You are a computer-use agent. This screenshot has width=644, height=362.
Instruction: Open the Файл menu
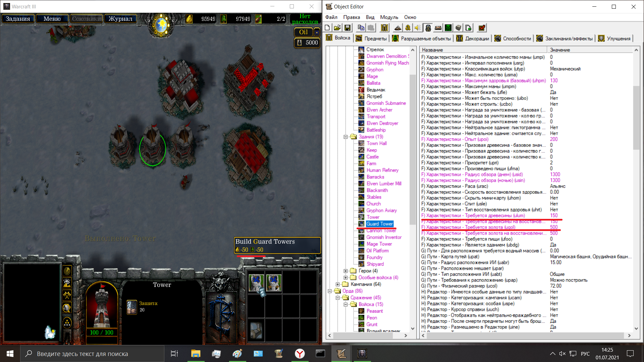point(331,17)
